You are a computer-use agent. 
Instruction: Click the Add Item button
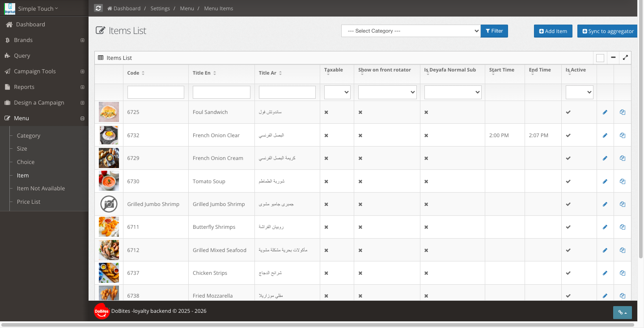coord(553,31)
